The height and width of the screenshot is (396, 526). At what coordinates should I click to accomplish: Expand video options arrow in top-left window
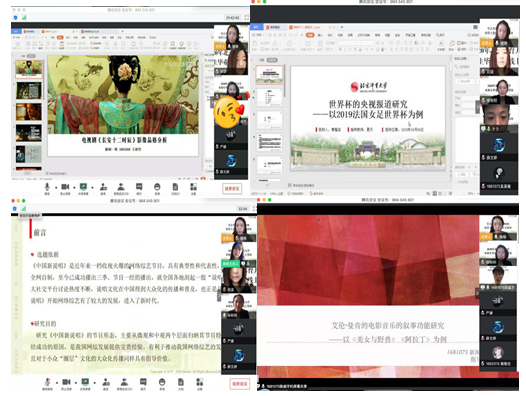(74, 187)
